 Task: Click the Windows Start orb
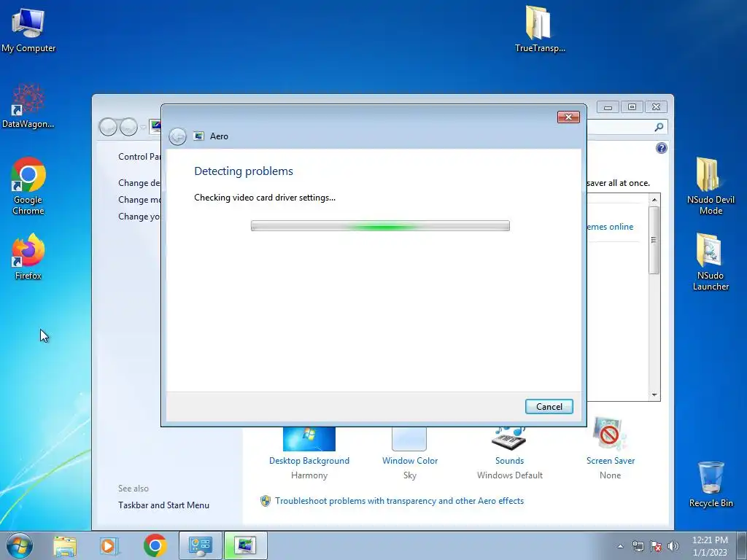[x=20, y=545]
